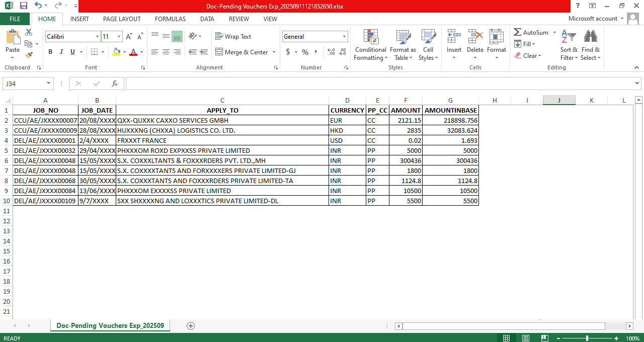Open Sort & Filter tool
The height and width of the screenshot is (342, 644).
click(x=569, y=45)
